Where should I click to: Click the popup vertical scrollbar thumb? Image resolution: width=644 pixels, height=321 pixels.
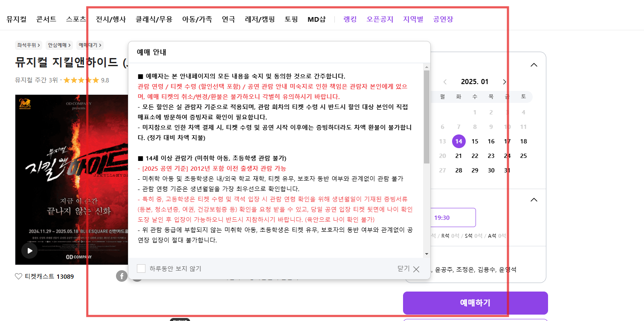426,117
